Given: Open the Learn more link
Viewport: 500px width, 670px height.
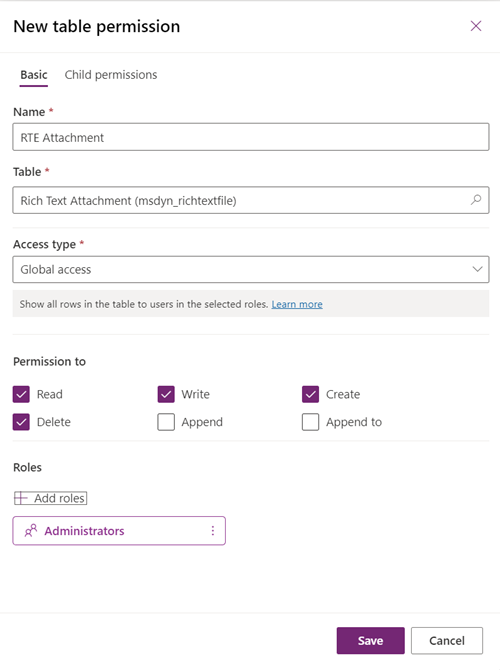Looking at the screenshot, I should [297, 304].
